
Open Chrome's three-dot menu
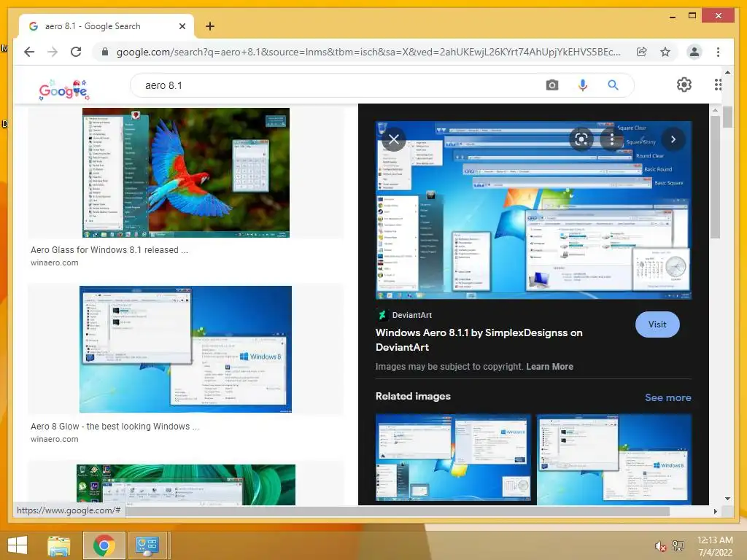pos(718,52)
